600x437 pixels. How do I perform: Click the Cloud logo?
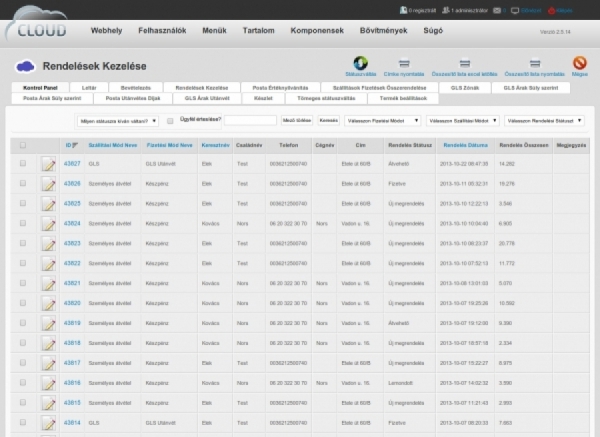36,24
